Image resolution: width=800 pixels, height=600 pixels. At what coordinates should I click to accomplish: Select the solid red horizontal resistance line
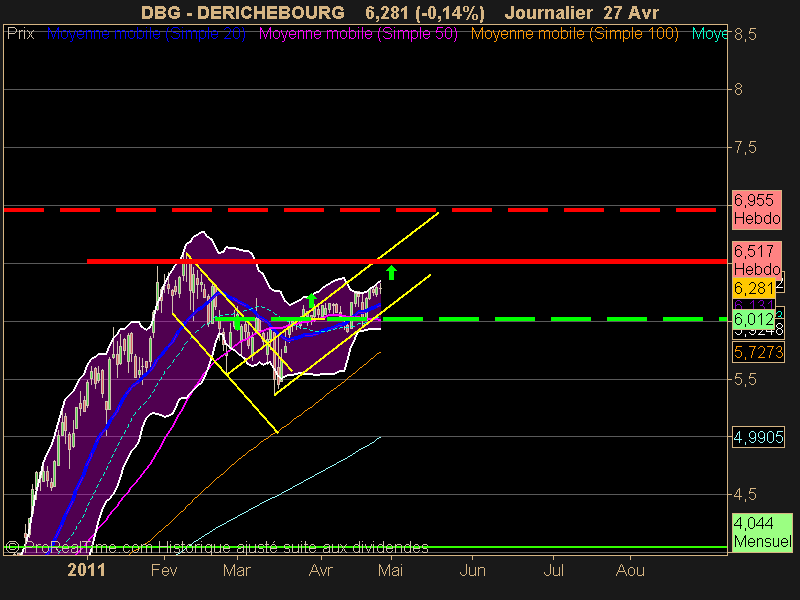(x=407, y=261)
